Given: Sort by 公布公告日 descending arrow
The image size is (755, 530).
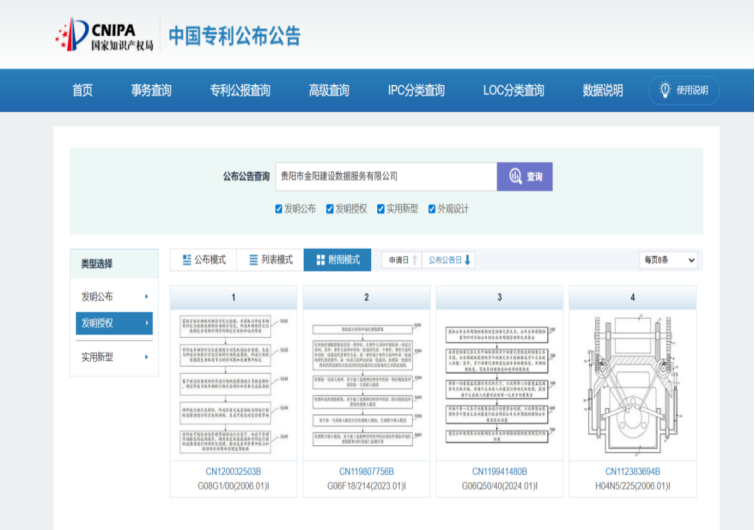Looking at the screenshot, I should 467,260.
